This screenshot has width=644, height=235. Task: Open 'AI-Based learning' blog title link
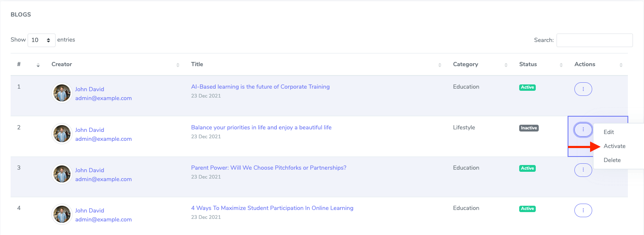(x=260, y=87)
